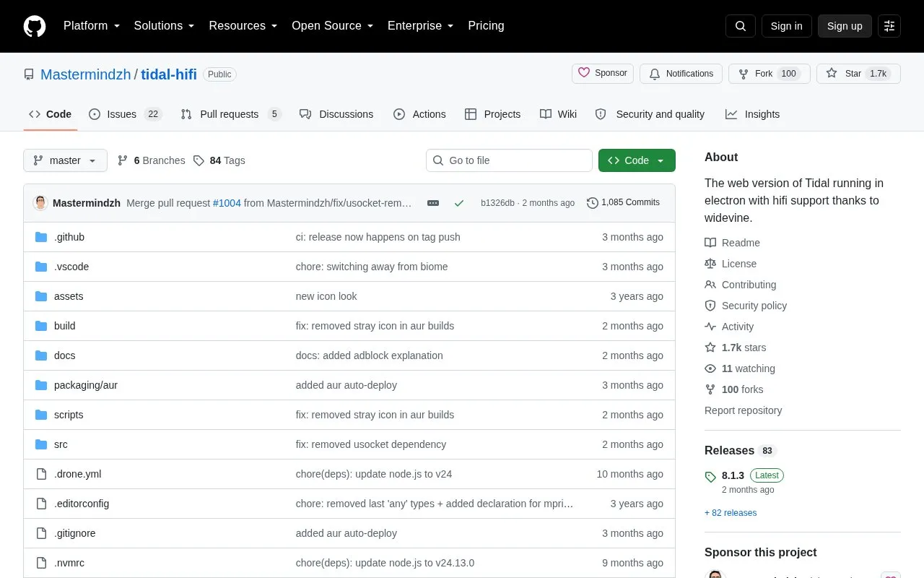Viewport: 924px width, 578px height.
Task: Expand the green Code dropdown button
Action: (x=637, y=160)
